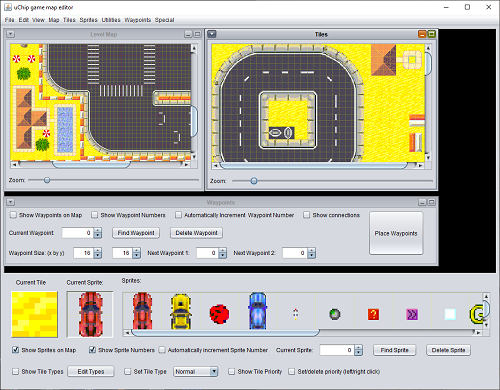500x390 pixels.
Task: Click the Tiles panel zoom slider handle
Action: 254,181
